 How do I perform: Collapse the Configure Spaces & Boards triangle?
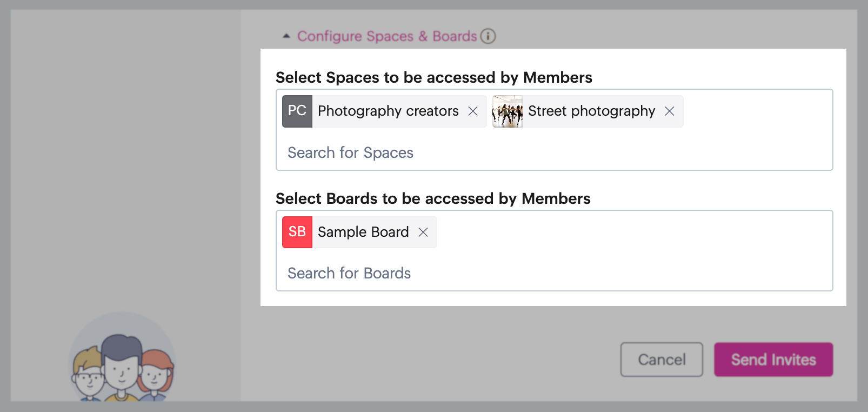point(286,36)
